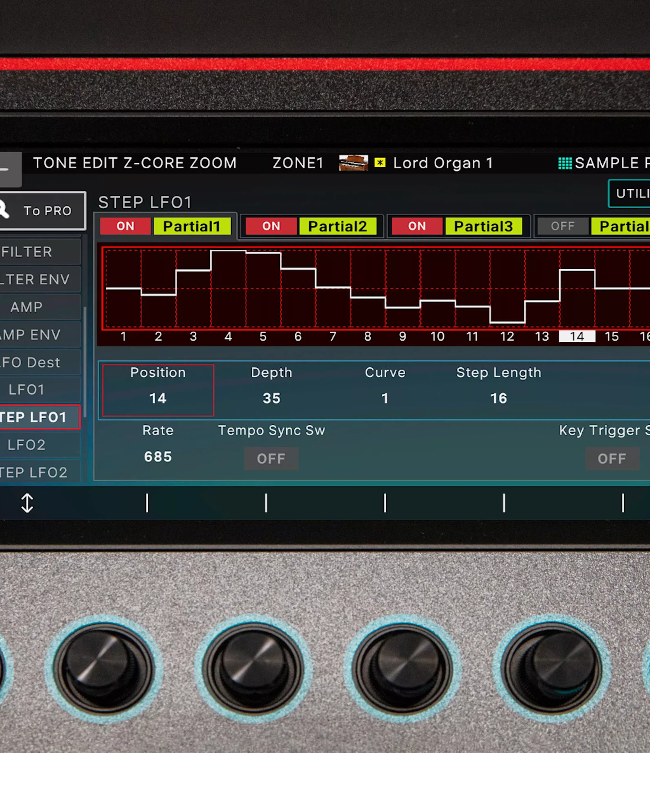Toggle the ON switch for Partial3
Screen dimensions: 650x812
(417, 226)
